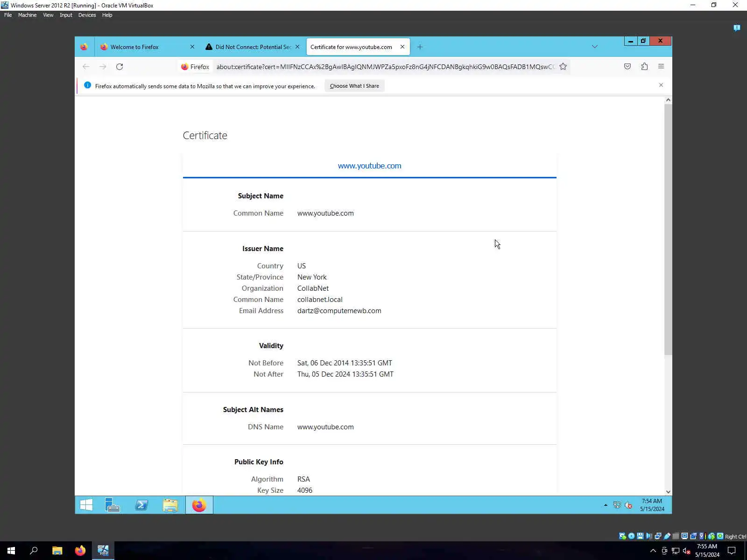747x560 pixels.
Task: Open the VirtualBox Devices menu
Action: coord(87,15)
